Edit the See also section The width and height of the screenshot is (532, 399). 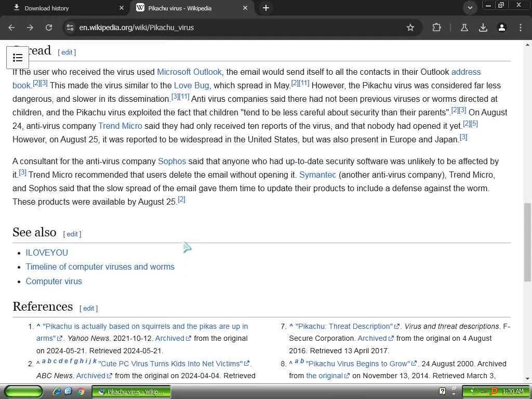[72, 234]
